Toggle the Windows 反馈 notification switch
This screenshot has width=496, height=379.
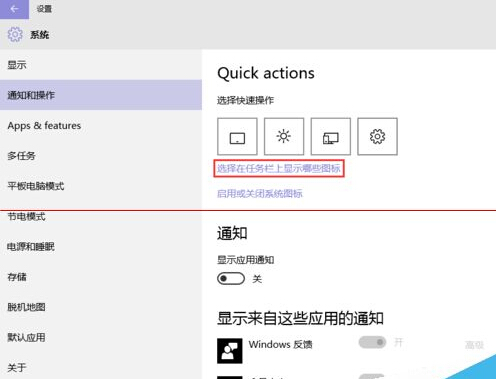click(x=372, y=342)
